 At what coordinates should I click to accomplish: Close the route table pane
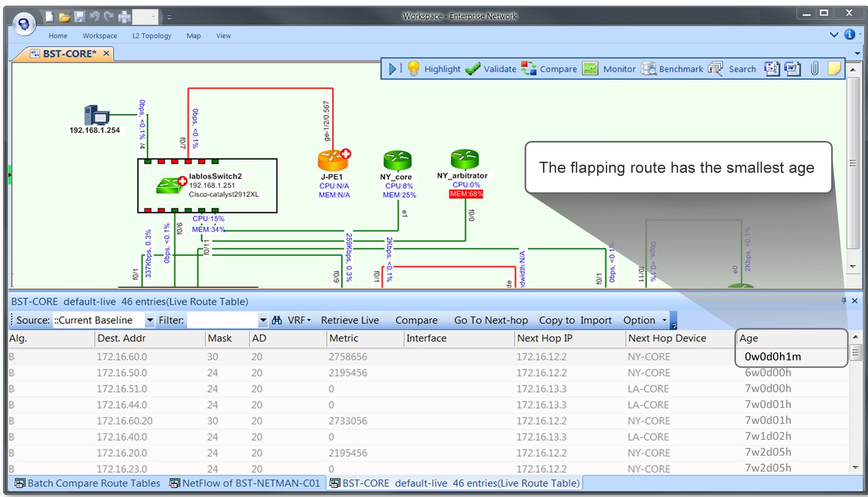[855, 301]
